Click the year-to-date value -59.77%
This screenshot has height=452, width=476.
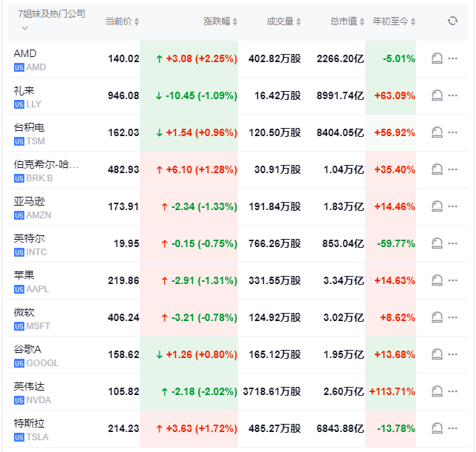tap(396, 243)
